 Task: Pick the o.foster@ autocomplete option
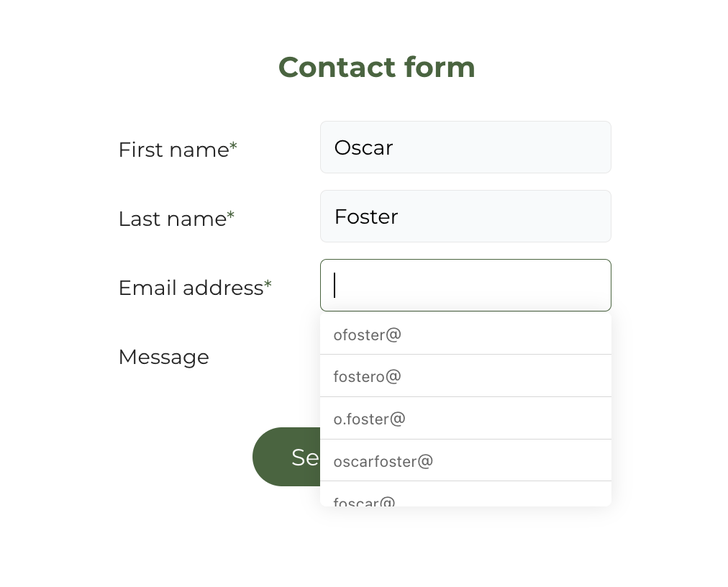[x=465, y=418]
